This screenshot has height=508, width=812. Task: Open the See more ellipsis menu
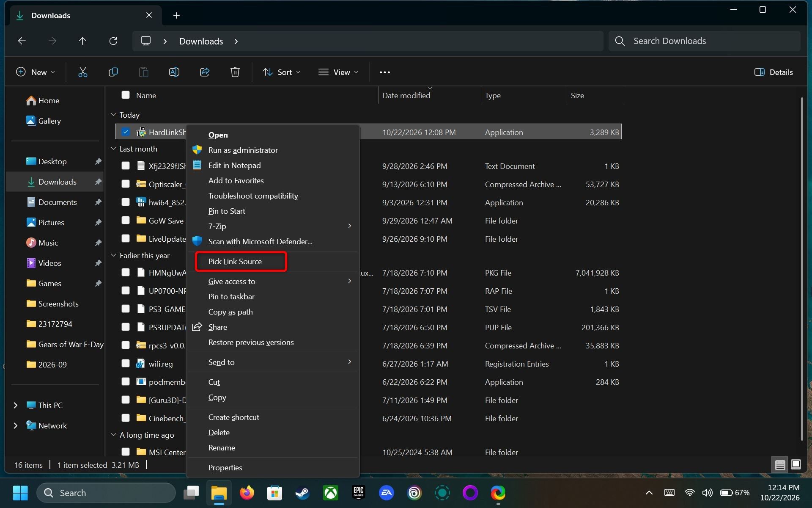coord(384,72)
